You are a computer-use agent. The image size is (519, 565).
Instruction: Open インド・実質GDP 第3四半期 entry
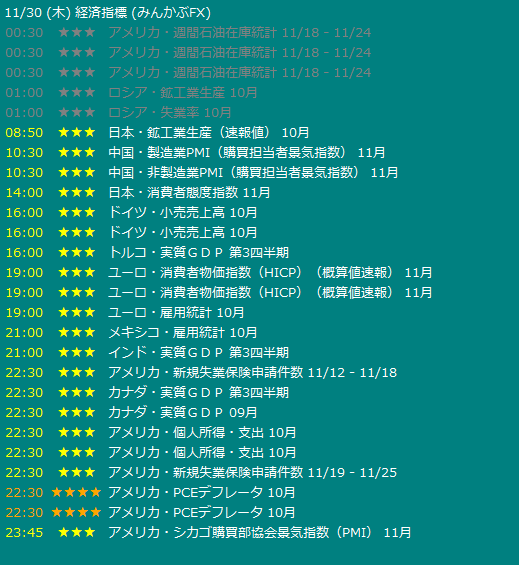click(199, 352)
